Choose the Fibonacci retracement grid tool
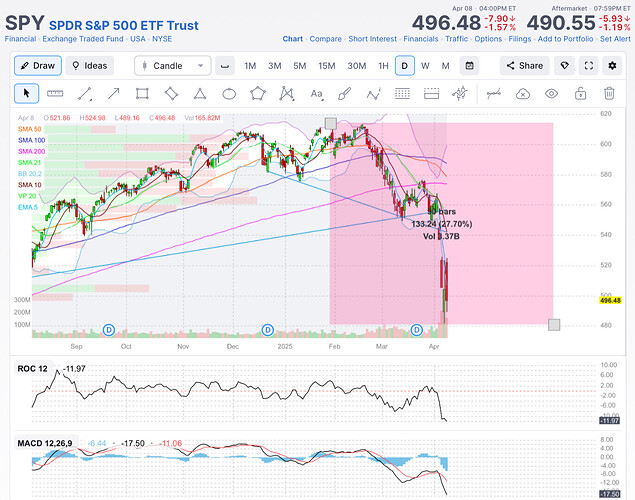Image resolution: width=635 pixels, height=500 pixels. pyautogui.click(x=402, y=94)
